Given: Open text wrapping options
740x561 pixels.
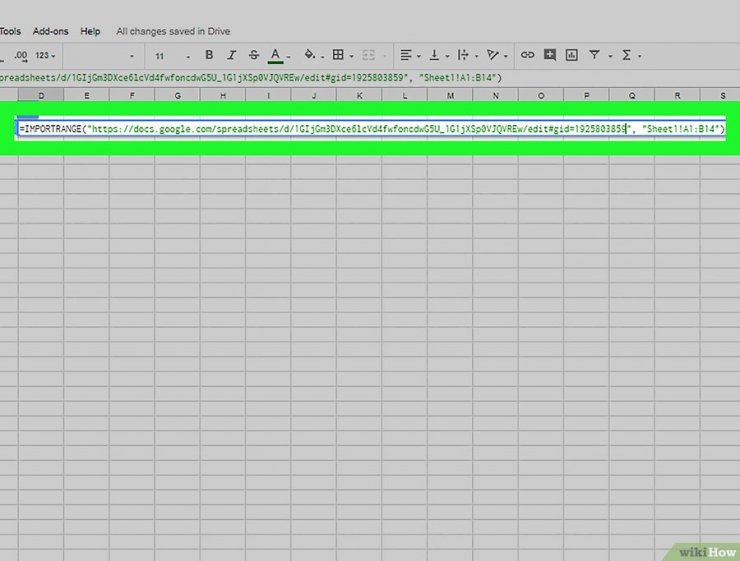Looking at the screenshot, I should (463, 55).
